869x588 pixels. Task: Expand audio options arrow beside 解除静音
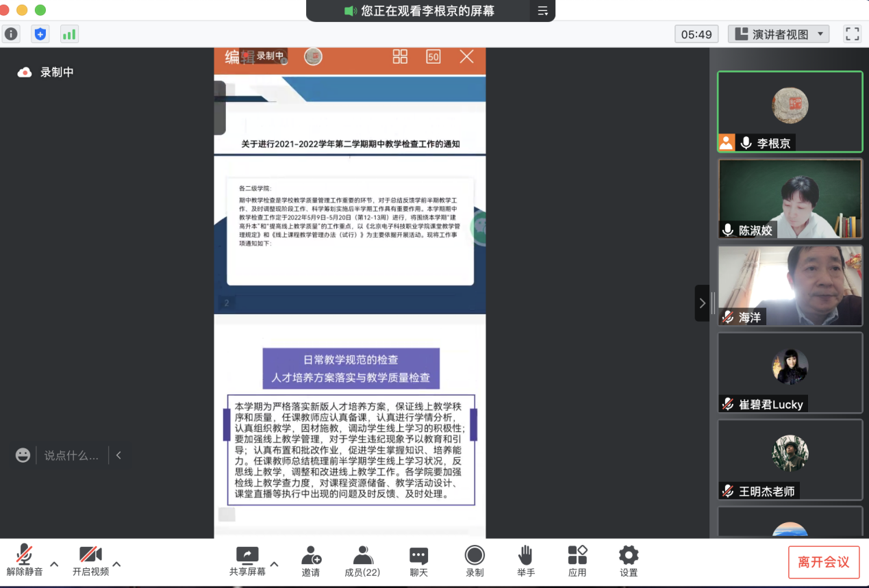pos(54,564)
